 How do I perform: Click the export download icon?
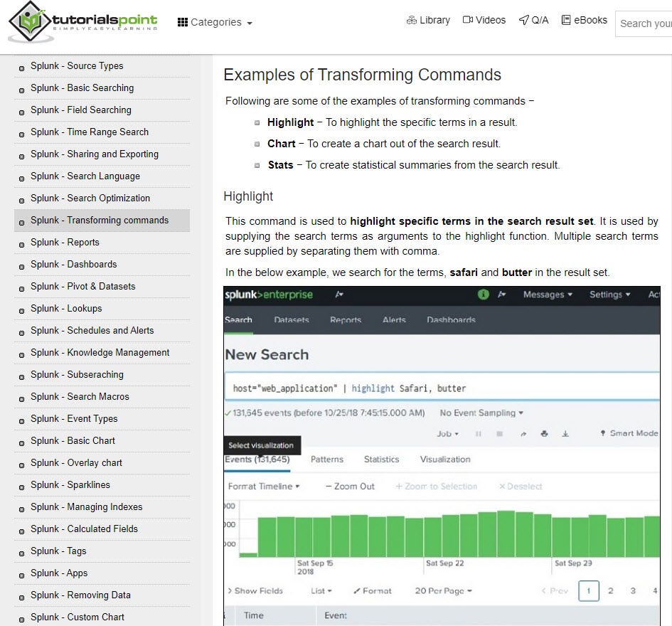pos(565,434)
